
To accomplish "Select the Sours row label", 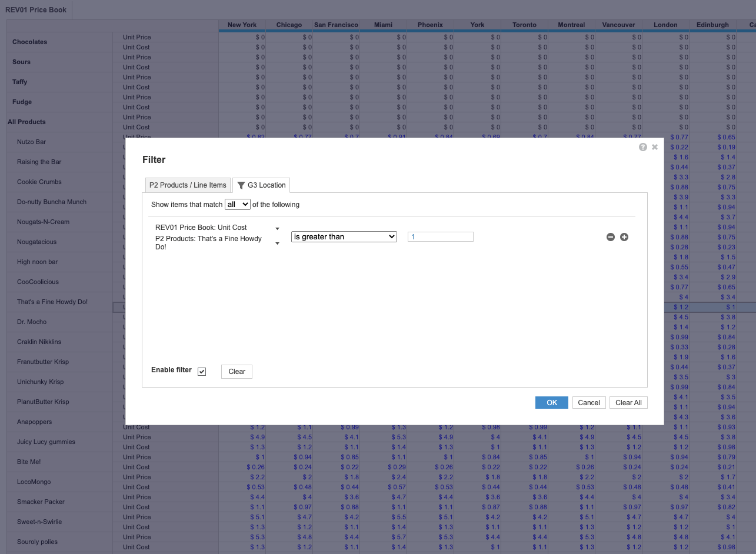I will point(21,62).
